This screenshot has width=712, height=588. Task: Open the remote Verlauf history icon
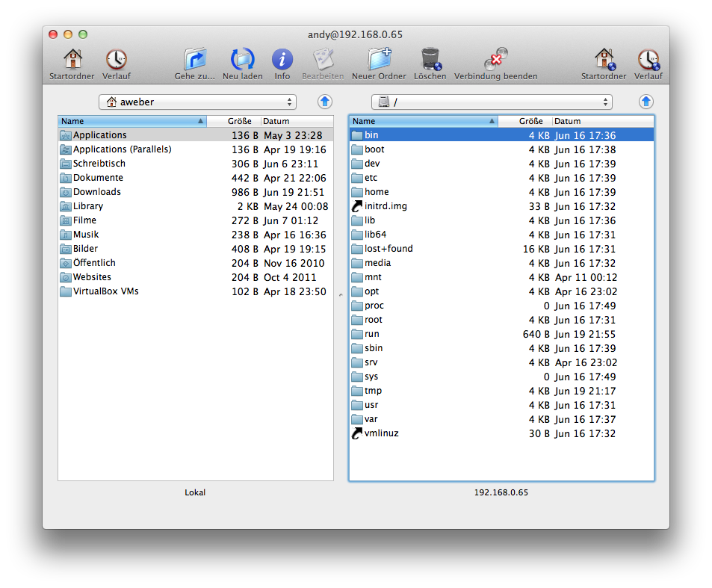(x=648, y=60)
